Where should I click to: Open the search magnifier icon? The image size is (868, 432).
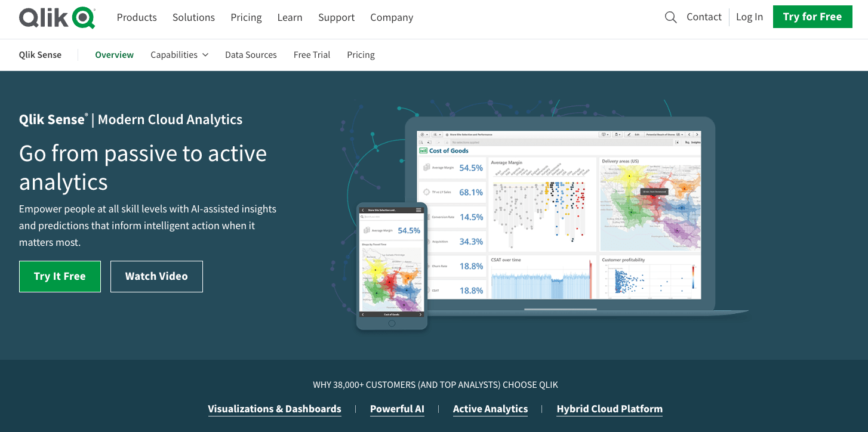[x=671, y=17]
